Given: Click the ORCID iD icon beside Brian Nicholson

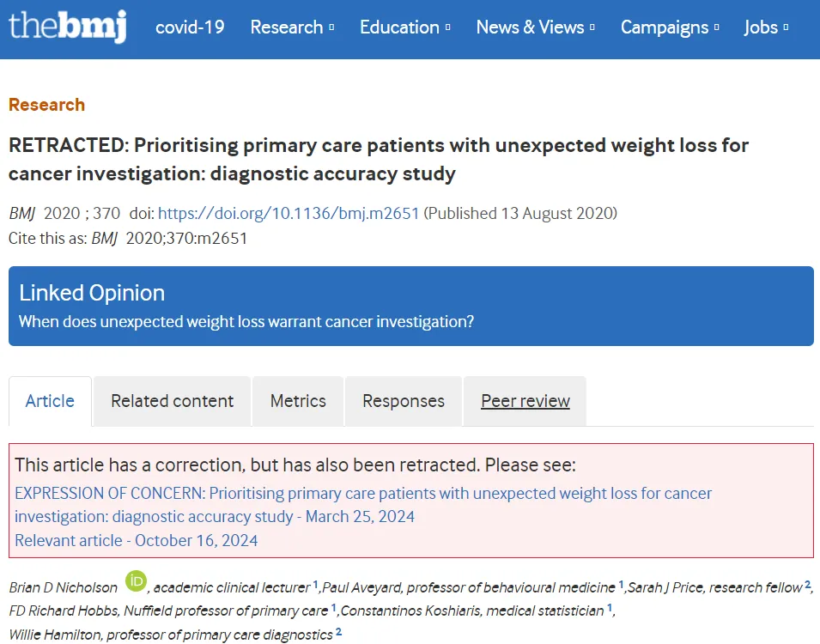Looking at the screenshot, I should coord(136,581).
